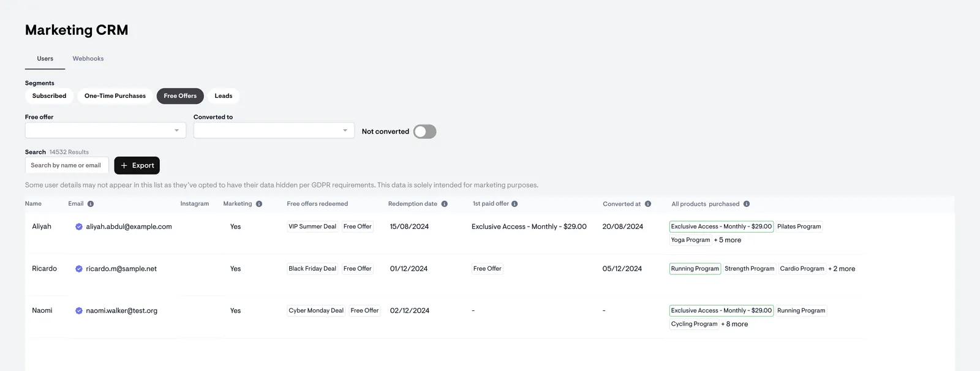Image resolution: width=980 pixels, height=371 pixels.
Task: Click email aliyah.abdul@example.com
Action: pyautogui.click(x=129, y=227)
